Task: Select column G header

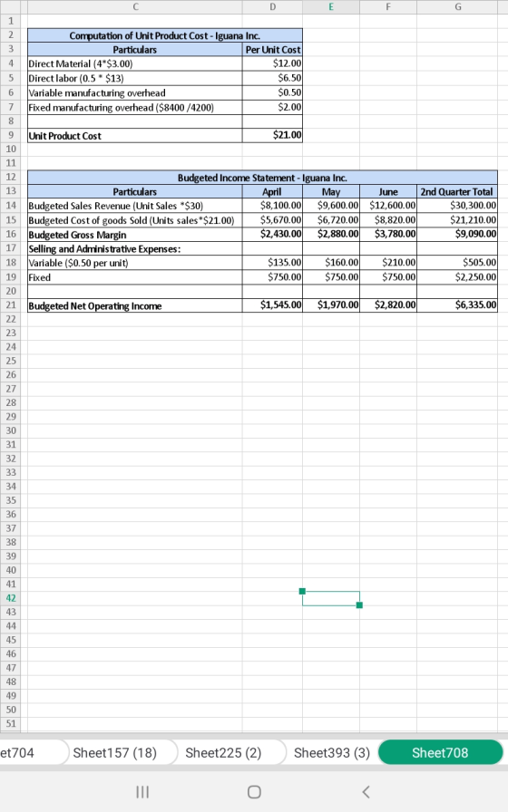Action: pyautogui.click(x=457, y=6)
